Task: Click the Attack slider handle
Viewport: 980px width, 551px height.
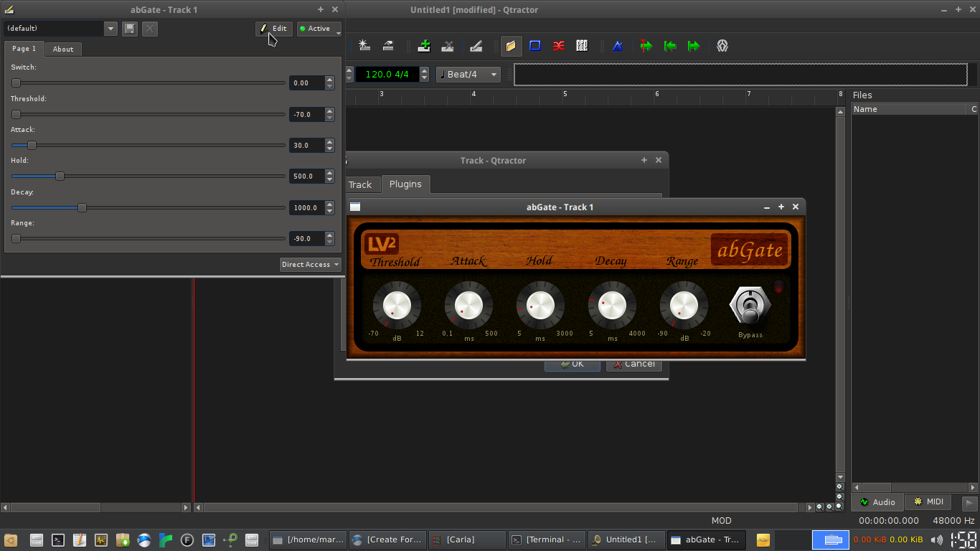Action: tap(32, 145)
